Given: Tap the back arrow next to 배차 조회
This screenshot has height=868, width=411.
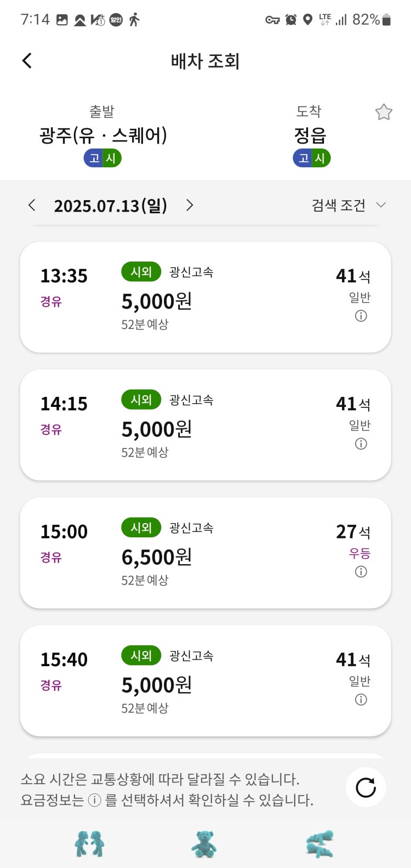Looking at the screenshot, I should pos(27,60).
